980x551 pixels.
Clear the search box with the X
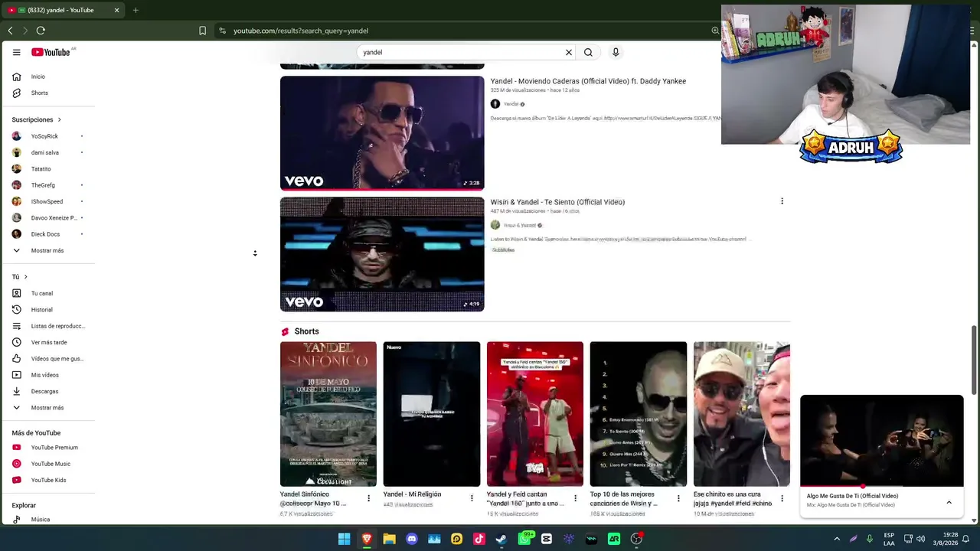pos(569,52)
